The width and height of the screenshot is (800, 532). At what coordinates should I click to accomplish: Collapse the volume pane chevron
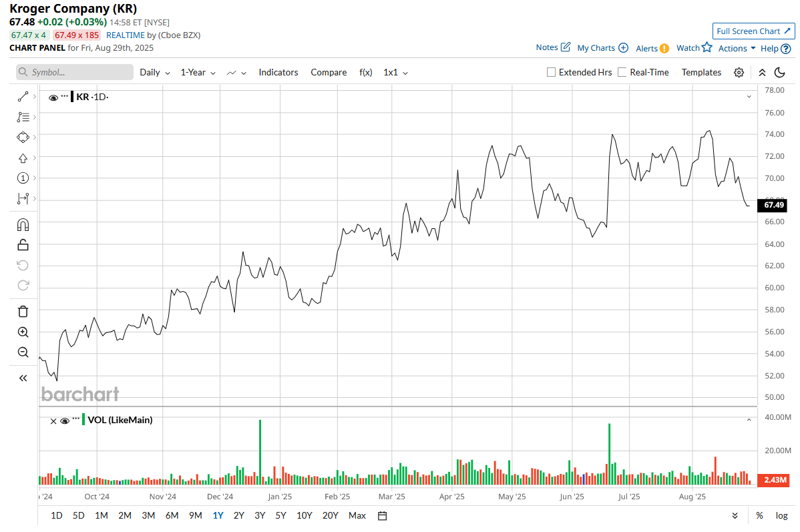tap(749, 420)
